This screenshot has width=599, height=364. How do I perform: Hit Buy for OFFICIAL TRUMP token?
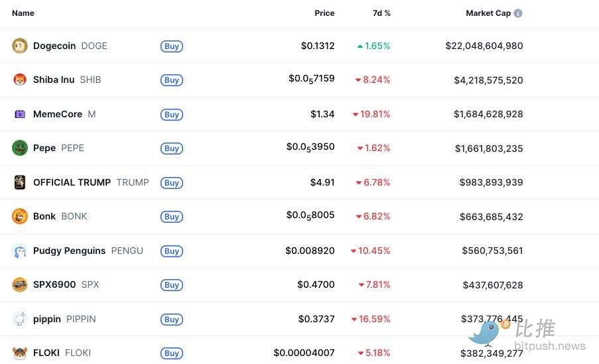click(171, 183)
